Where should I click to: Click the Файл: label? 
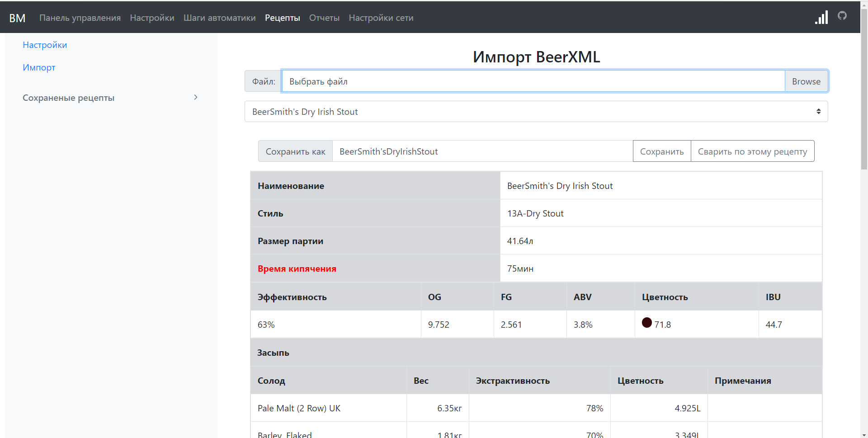264,81
